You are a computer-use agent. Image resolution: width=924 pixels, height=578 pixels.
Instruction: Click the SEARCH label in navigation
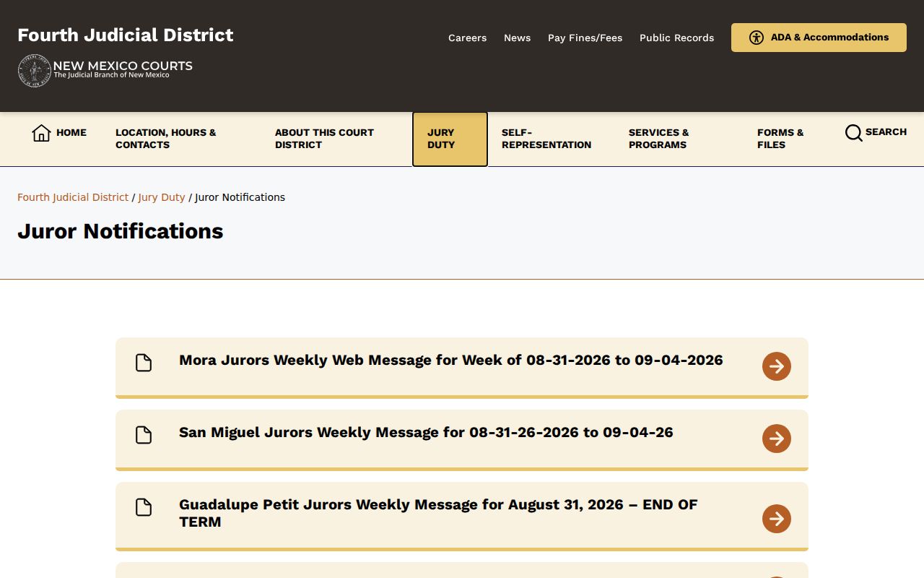tap(886, 131)
